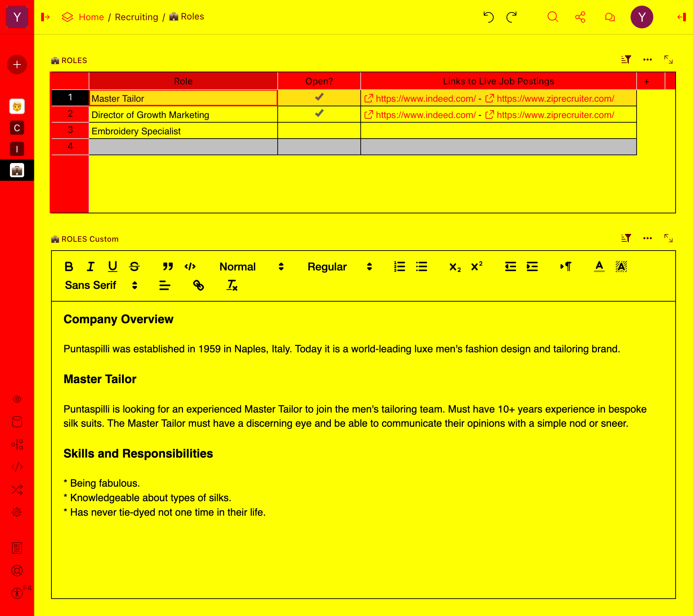Redo the last action
This screenshot has height=616, width=693.
511,17
